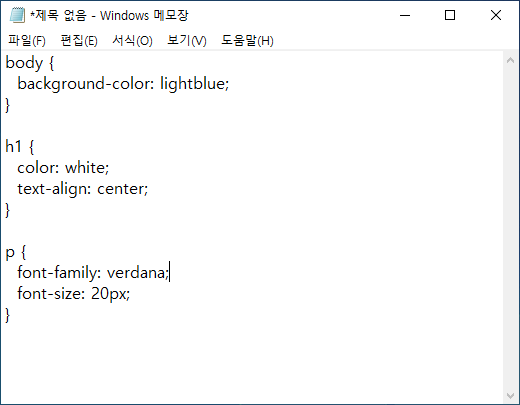Screen dimensions: 520x405
Task: Click the 'h1 {' selector line
Action: coord(20,147)
